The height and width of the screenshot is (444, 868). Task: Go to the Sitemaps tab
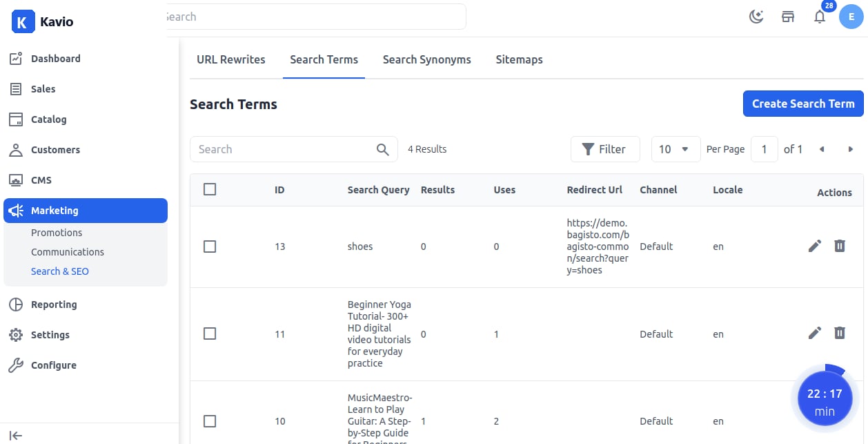pos(519,59)
